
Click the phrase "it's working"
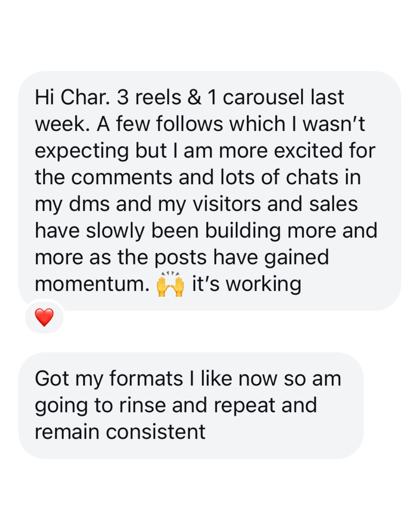[247, 284]
